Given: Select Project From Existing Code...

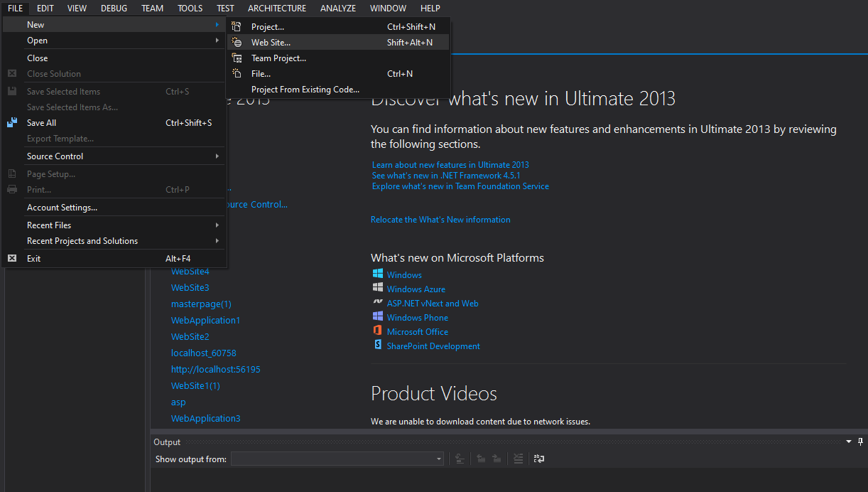Looking at the screenshot, I should (x=338, y=89).
